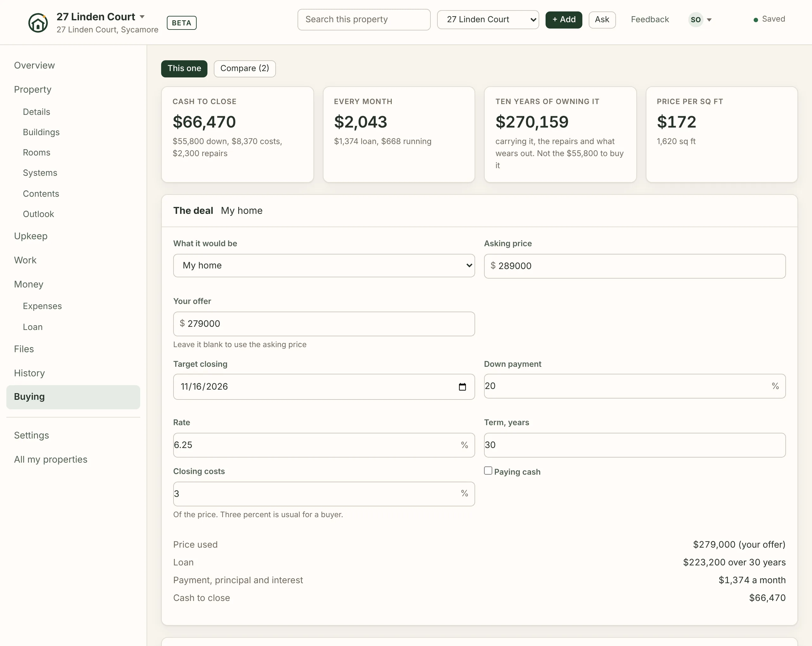Click the Cash to Close $66,470 card
The image size is (812, 646).
(237, 135)
